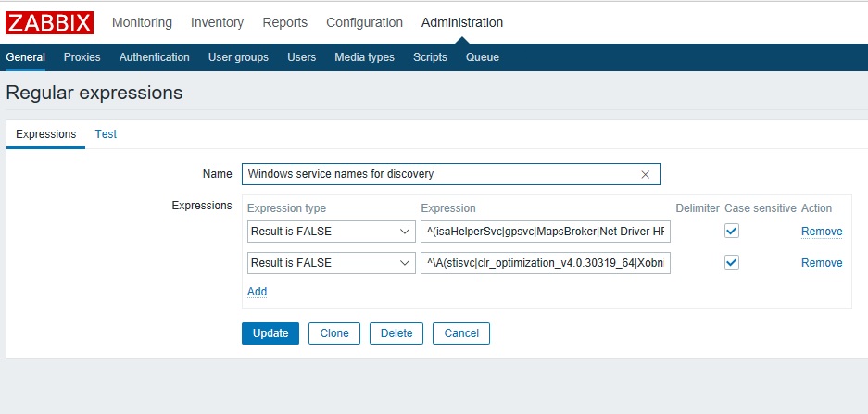Open second Expression type dropdown
868x414 pixels.
(331, 263)
